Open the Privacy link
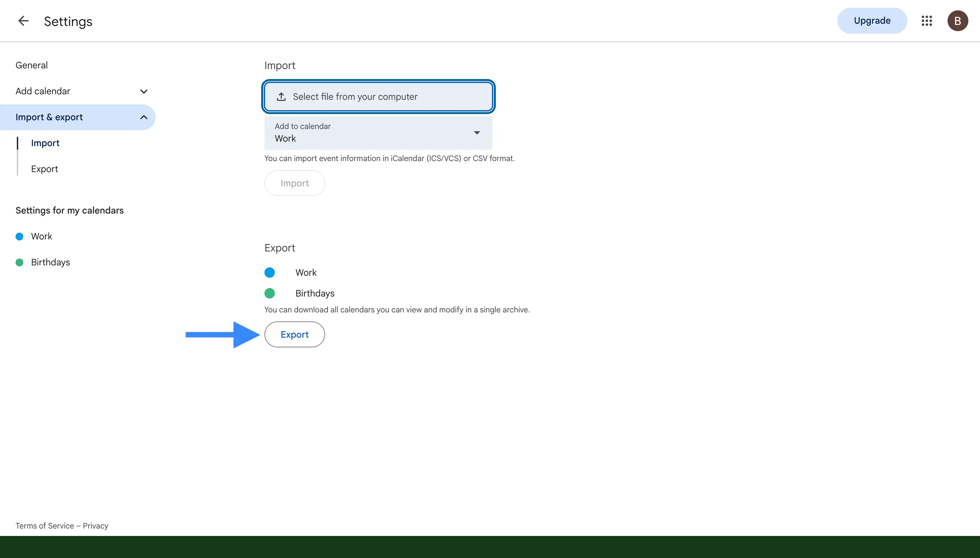This screenshot has width=980, height=558. click(95, 526)
